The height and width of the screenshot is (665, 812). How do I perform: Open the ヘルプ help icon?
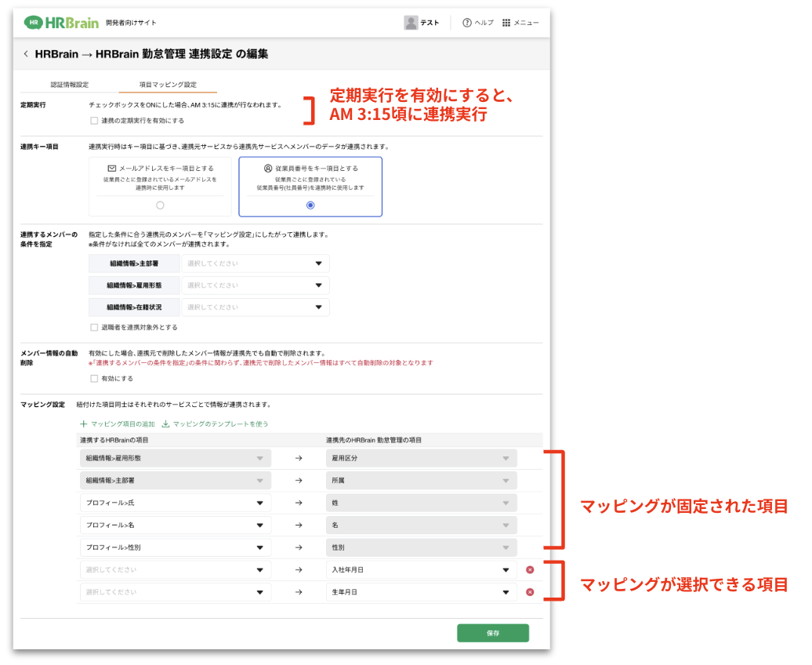tap(467, 23)
